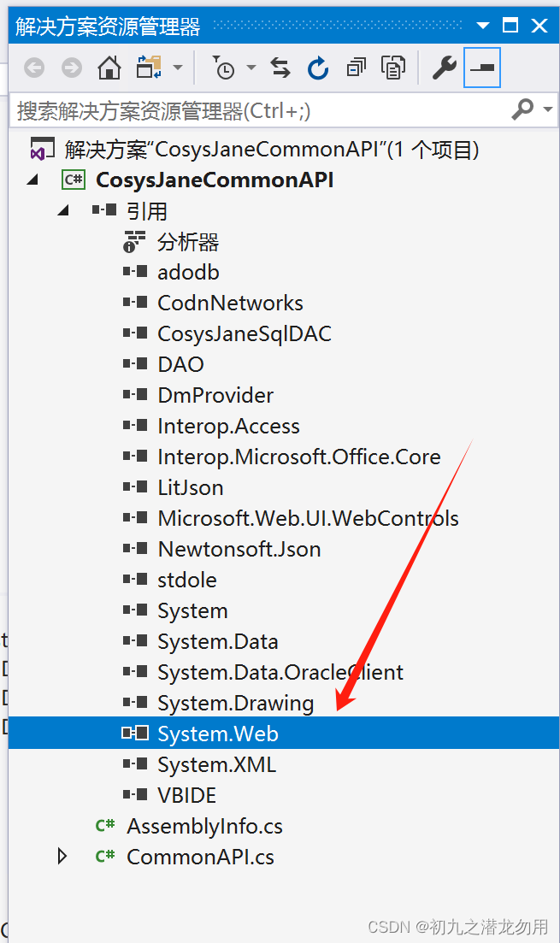Click the Back navigation arrow

point(33,68)
